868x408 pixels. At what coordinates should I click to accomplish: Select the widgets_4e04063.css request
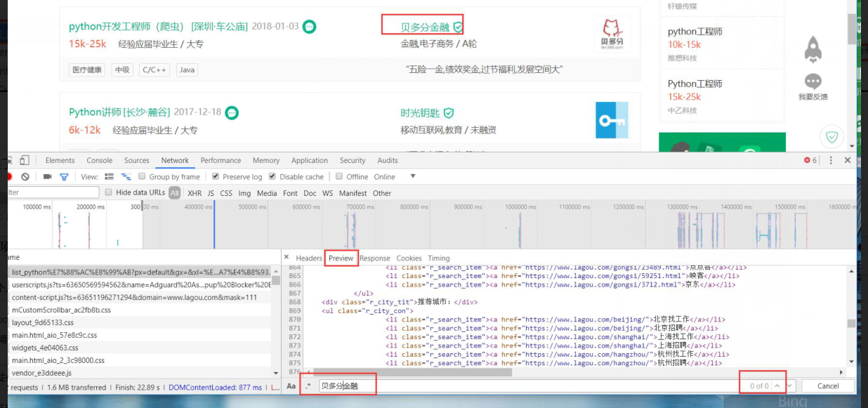140,348
